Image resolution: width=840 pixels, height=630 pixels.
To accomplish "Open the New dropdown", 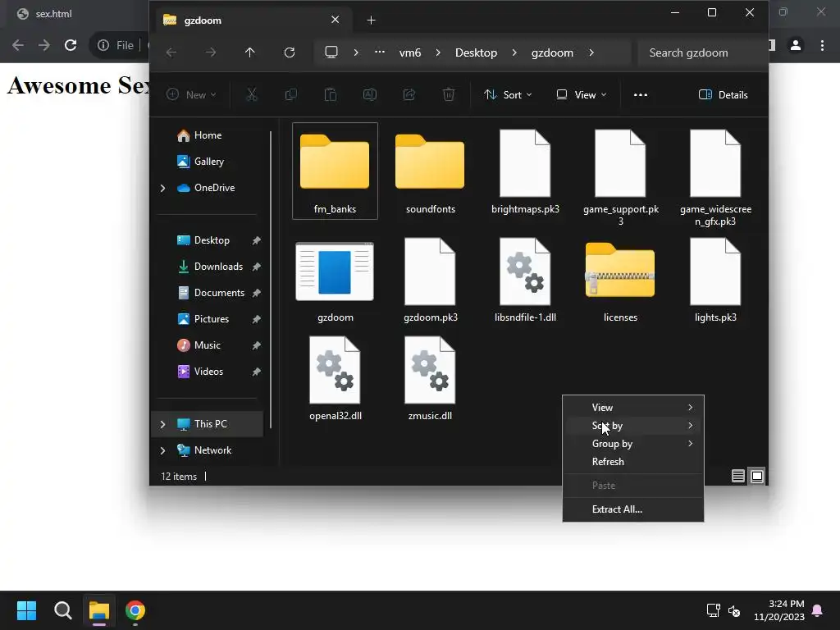I will (191, 95).
